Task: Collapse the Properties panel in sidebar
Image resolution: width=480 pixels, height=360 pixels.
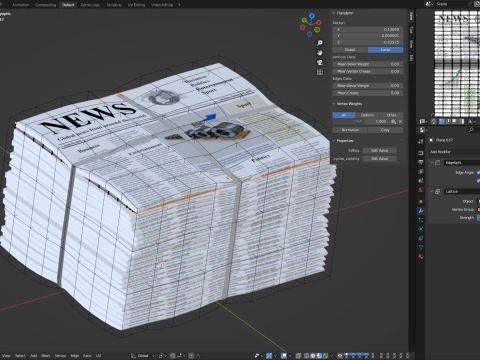Action: (334, 141)
